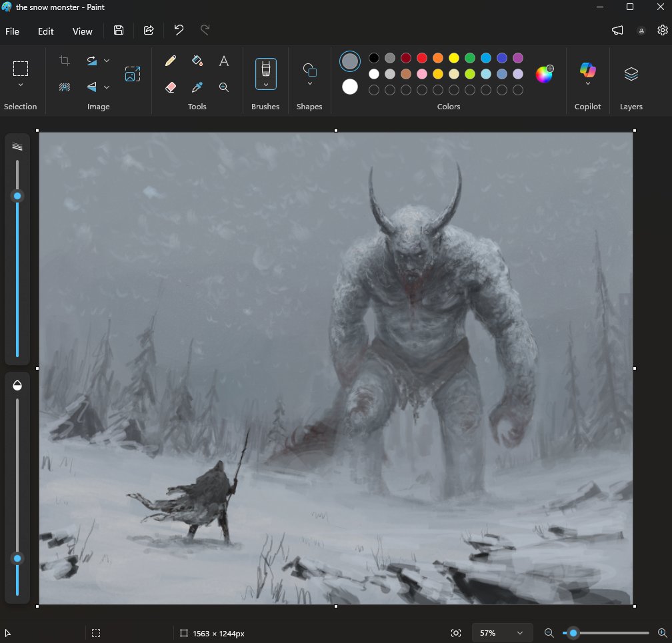Click the Rotate image icon
Screen dimensions: 672x643
(x=92, y=61)
